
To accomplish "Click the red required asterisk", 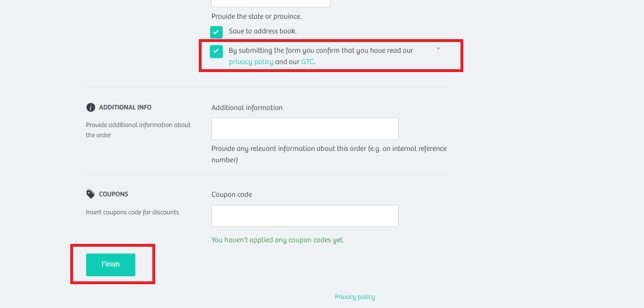I will click(x=438, y=49).
